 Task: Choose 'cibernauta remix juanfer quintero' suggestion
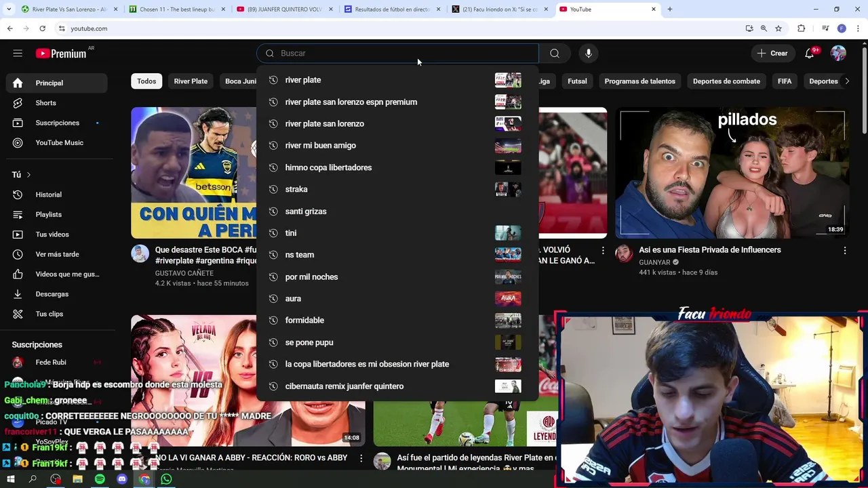[x=397, y=386]
